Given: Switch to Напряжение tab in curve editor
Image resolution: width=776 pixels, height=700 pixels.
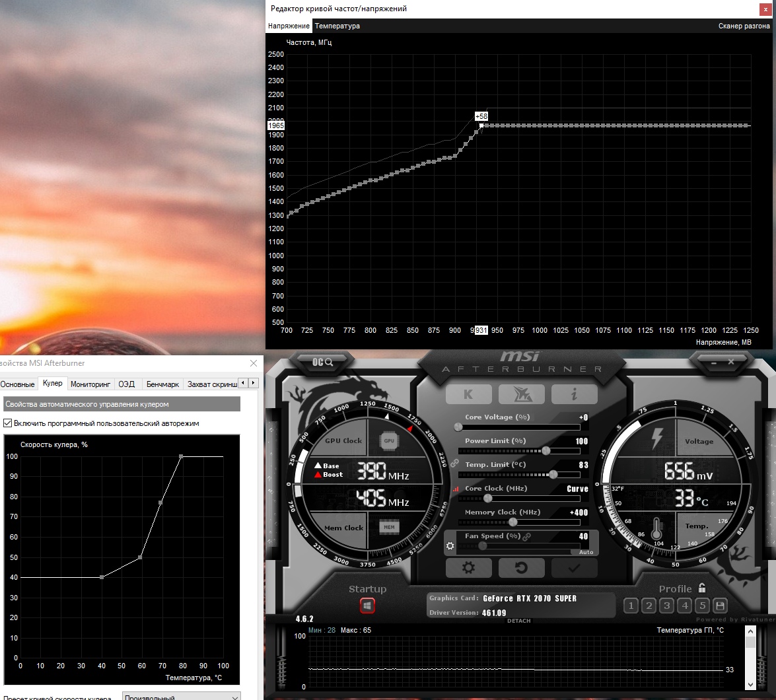Looking at the screenshot, I should (289, 26).
